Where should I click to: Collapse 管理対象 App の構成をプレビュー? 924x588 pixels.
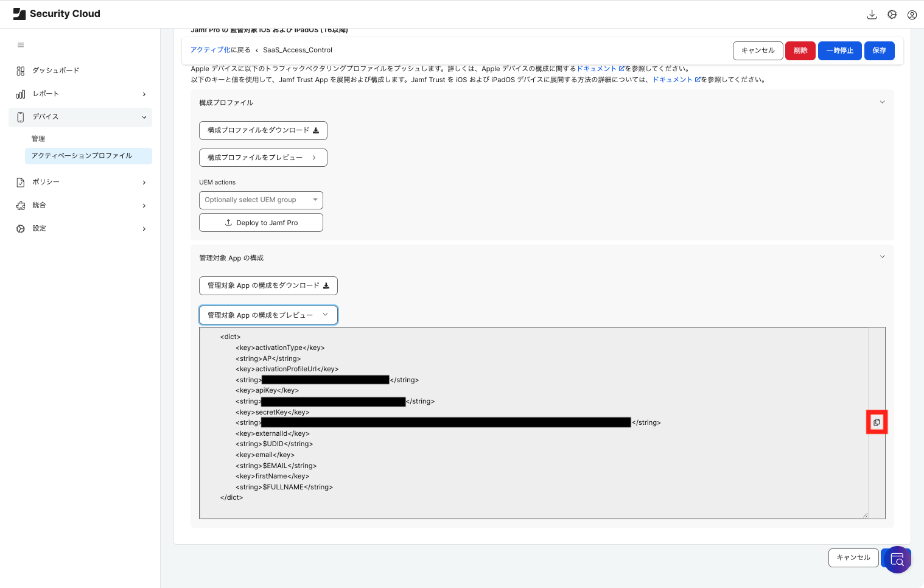[268, 315]
